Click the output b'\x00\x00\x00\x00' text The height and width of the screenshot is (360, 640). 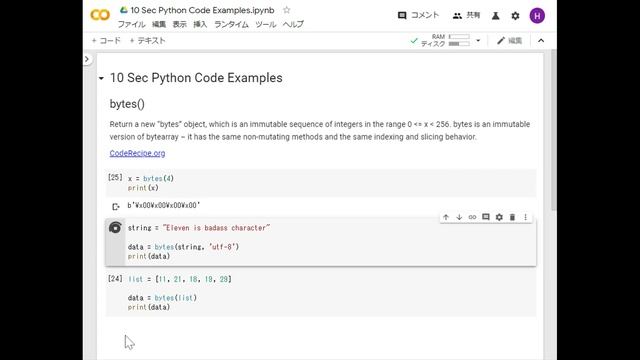coord(164,205)
